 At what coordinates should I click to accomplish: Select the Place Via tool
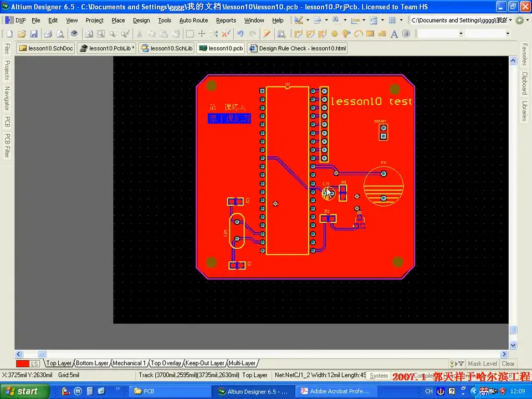[x=346, y=34]
